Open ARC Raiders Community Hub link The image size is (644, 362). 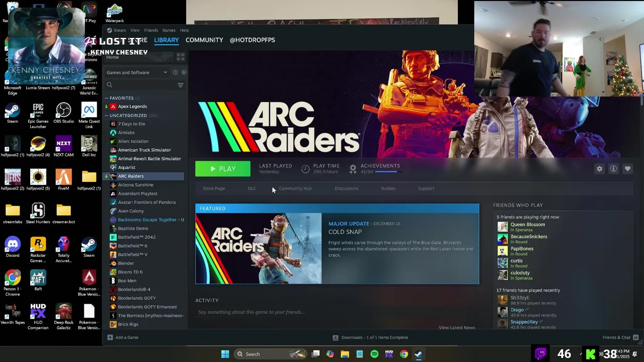coord(295,189)
